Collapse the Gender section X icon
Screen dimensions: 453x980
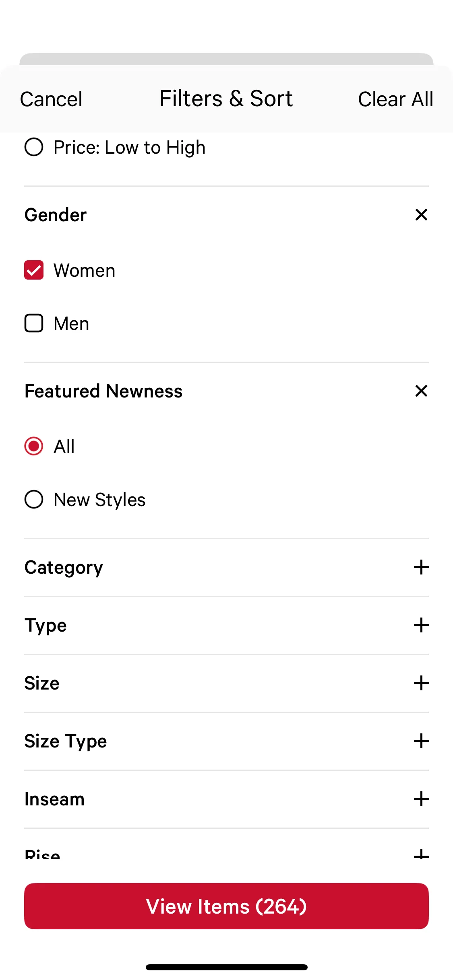tap(421, 215)
